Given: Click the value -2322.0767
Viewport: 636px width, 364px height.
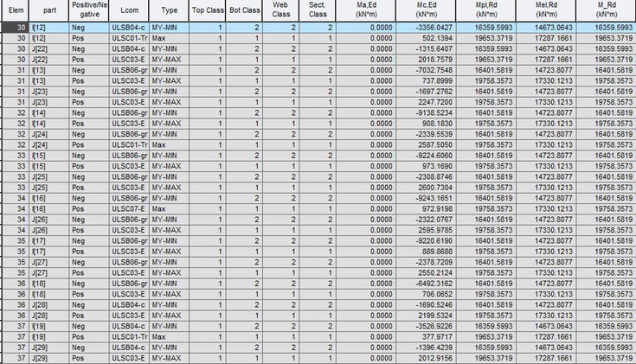Looking at the screenshot, I should pyautogui.click(x=426, y=220).
